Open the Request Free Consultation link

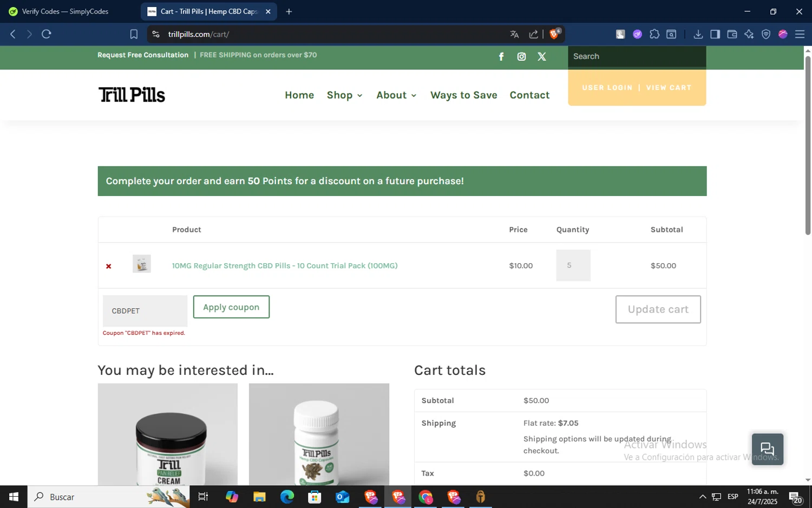[143, 55]
